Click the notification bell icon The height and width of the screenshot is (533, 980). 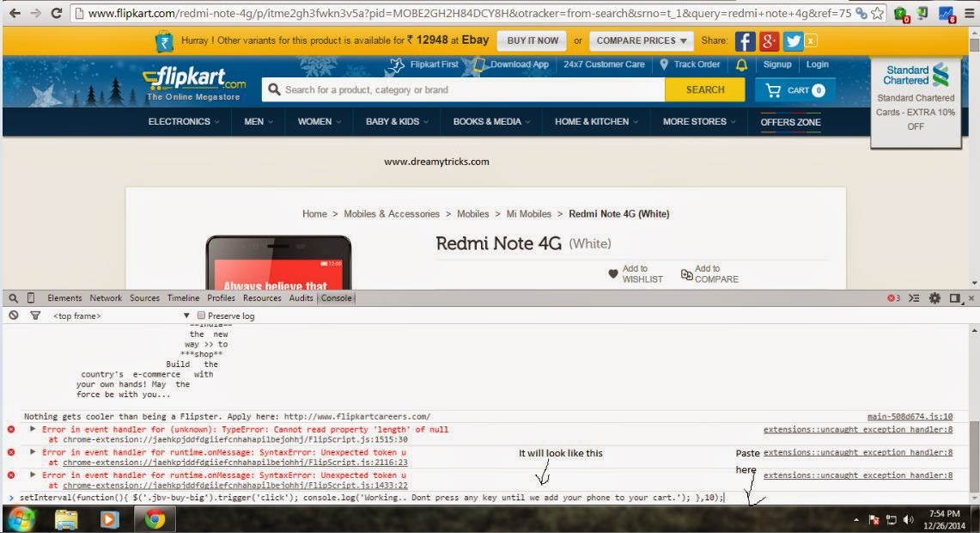click(741, 64)
